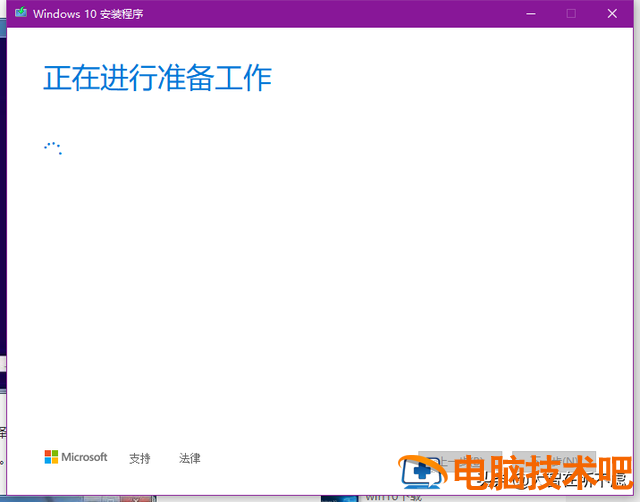Click the win10下载 text behind the window
The height and width of the screenshot is (502, 640).
(393, 497)
